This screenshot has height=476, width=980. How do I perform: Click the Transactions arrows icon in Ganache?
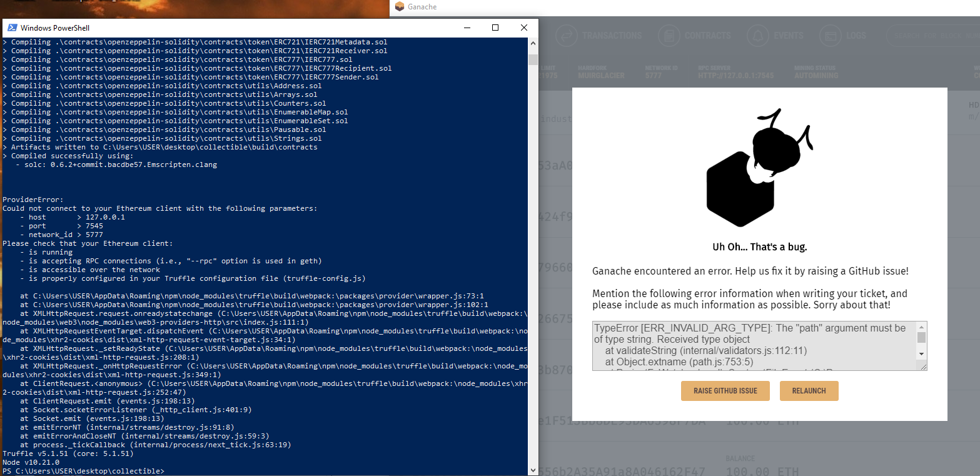pyautogui.click(x=567, y=36)
